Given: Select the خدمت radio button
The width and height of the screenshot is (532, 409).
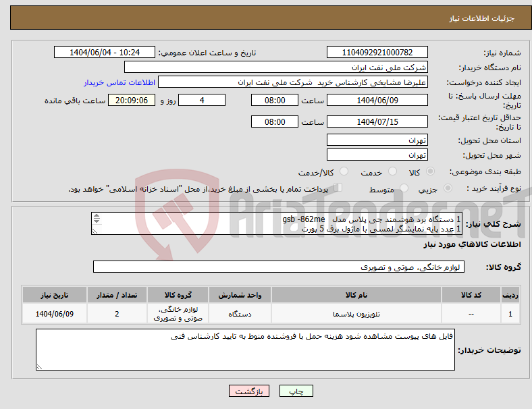Looking at the screenshot, I should click(x=392, y=171).
